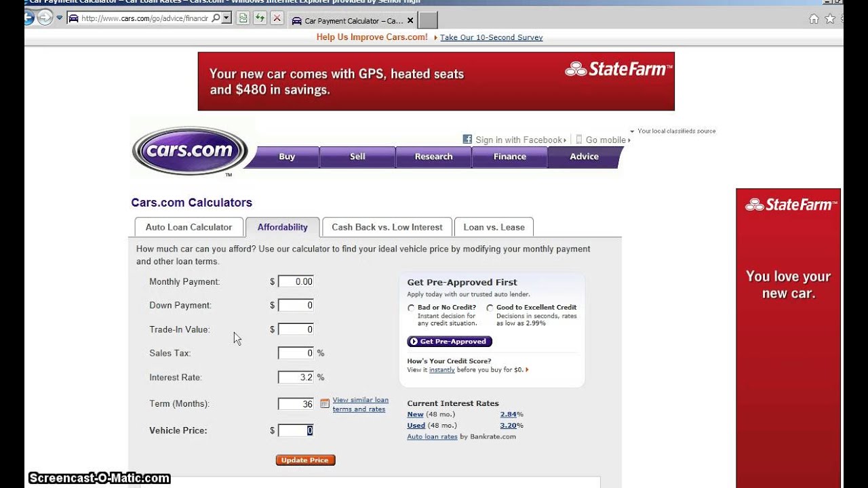The height and width of the screenshot is (488, 868).
Task: Open Take Our 10-Second Survey link
Action: 492,37
